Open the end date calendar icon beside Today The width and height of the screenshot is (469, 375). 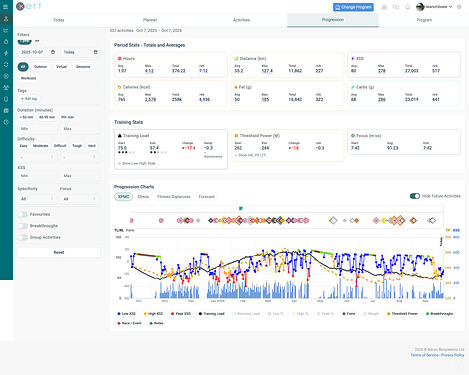96,52
